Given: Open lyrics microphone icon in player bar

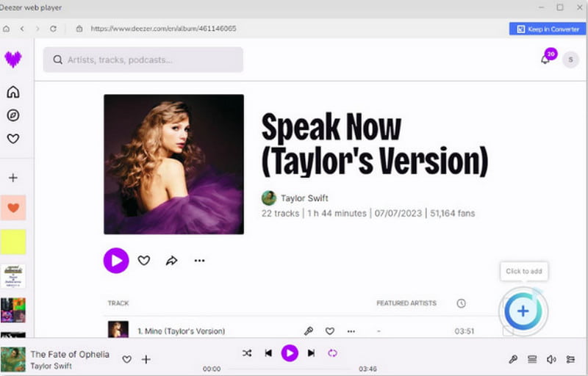Looking at the screenshot, I should pos(513,359).
